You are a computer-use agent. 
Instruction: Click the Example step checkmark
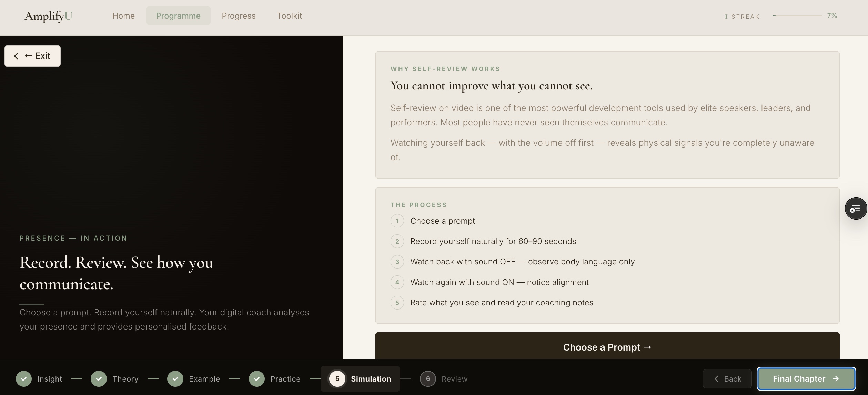(x=175, y=379)
